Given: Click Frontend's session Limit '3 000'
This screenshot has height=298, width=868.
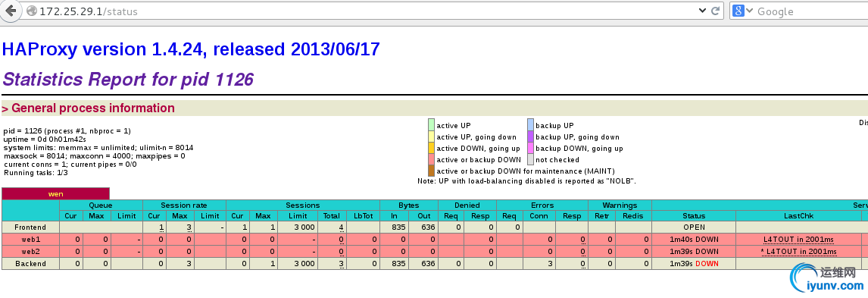Looking at the screenshot, I should 304,227.
